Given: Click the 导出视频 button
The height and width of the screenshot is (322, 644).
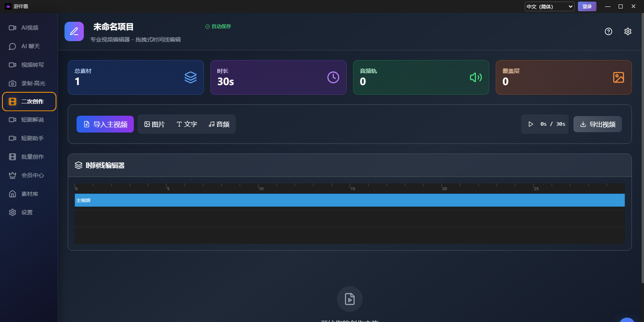Looking at the screenshot, I should (597, 124).
